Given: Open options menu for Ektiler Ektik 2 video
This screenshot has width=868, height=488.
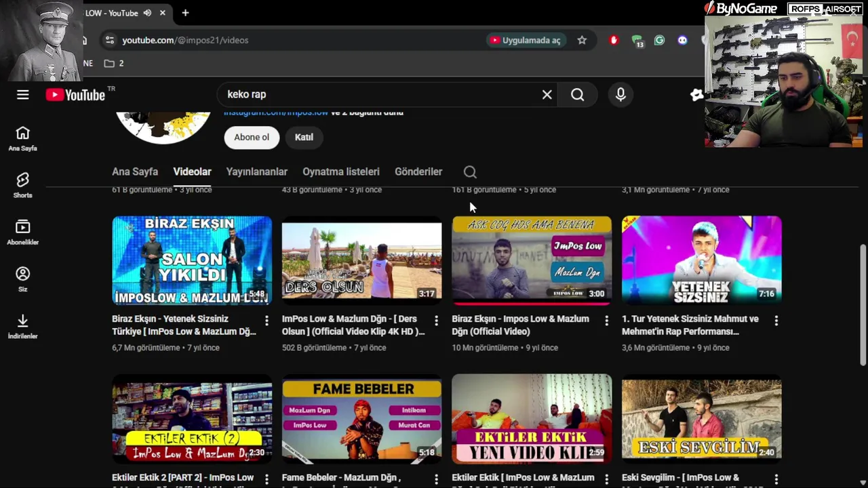Looking at the screenshot, I should click(x=267, y=479).
